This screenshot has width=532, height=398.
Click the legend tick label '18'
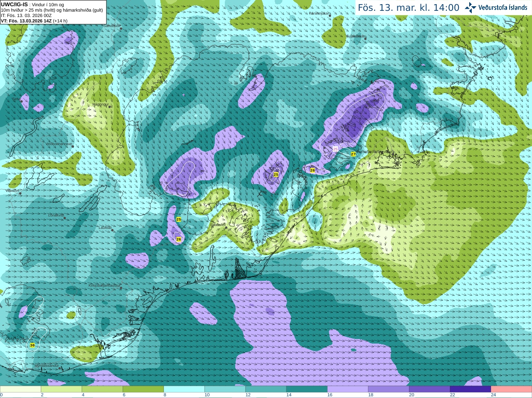click(371, 395)
